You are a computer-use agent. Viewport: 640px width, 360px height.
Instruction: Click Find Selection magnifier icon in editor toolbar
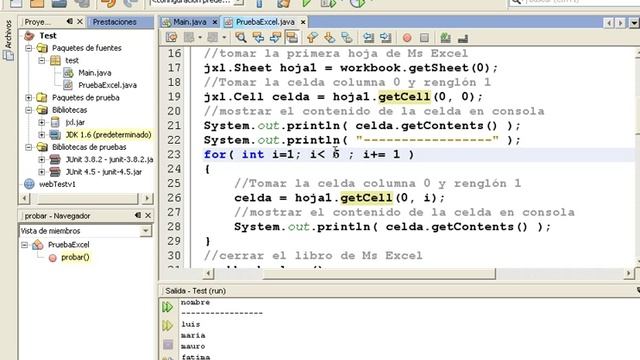(x=241, y=38)
